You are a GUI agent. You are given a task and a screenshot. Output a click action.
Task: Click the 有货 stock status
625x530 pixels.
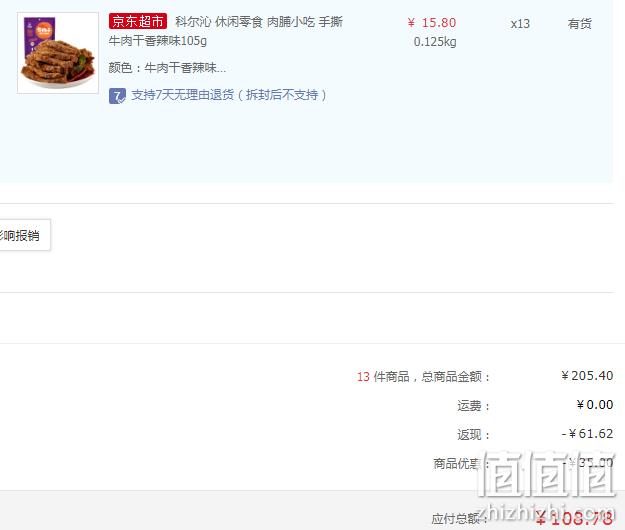click(x=580, y=24)
